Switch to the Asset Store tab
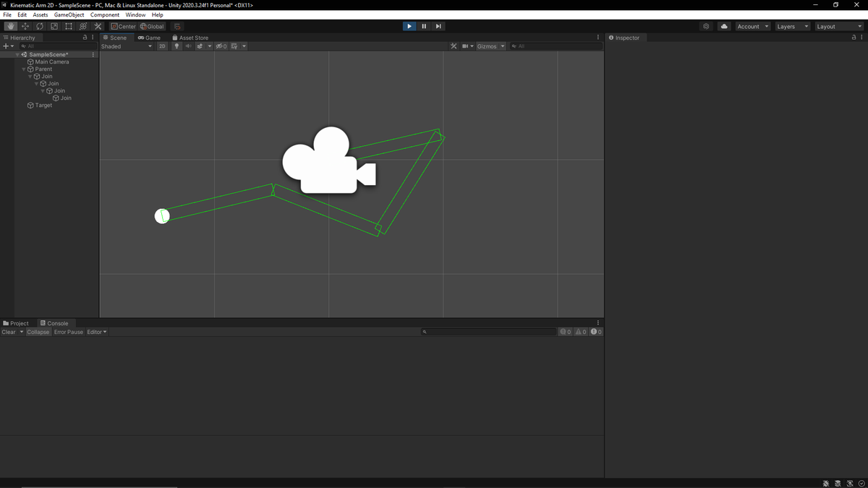Image resolution: width=868 pixels, height=488 pixels. point(190,38)
